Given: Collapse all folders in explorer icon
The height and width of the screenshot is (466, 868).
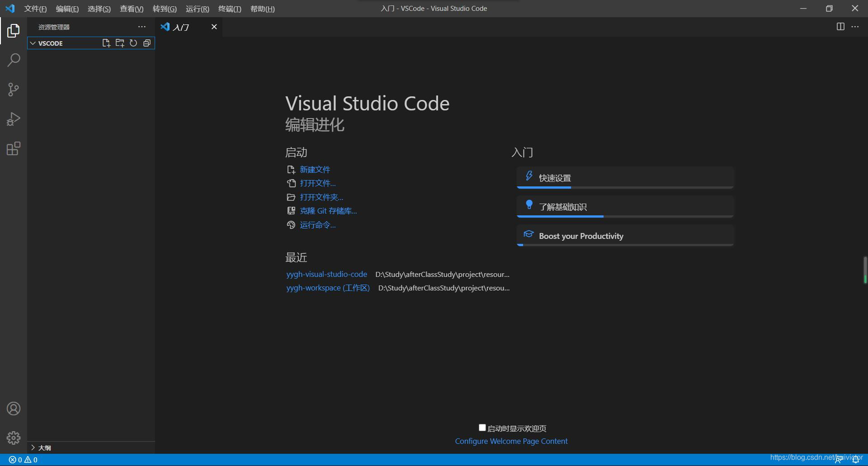Looking at the screenshot, I should pyautogui.click(x=147, y=43).
